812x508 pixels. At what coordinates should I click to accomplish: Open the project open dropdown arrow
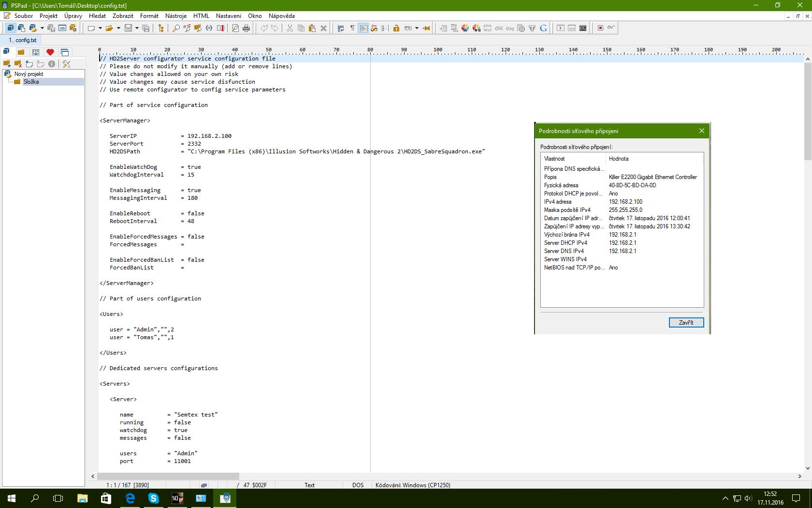[42, 28]
